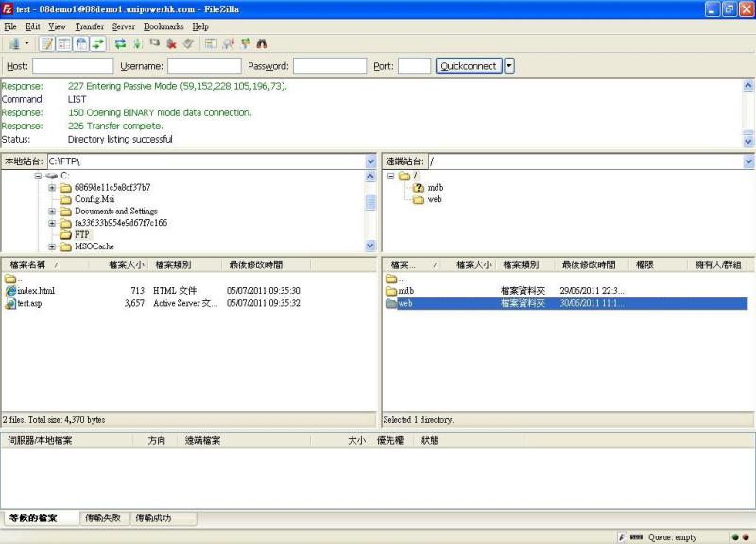Toggle the remote directory tree display
This screenshot has height=544, width=756.
tap(81, 44)
